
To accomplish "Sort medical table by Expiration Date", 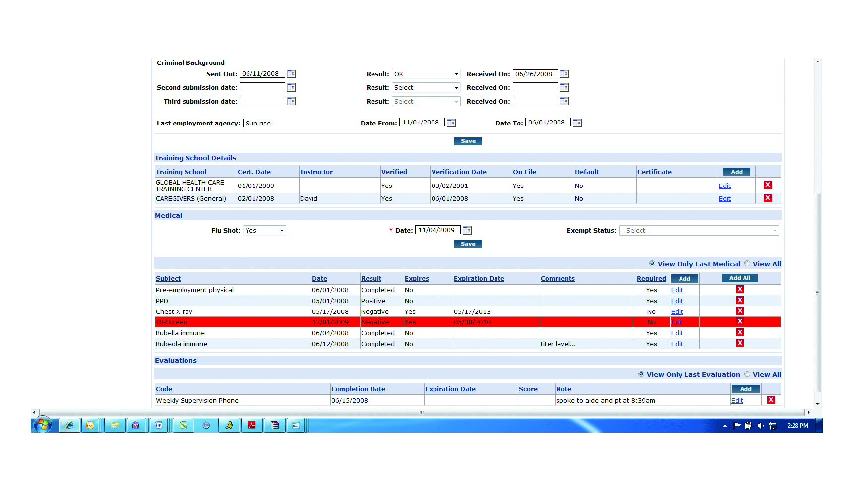I will [479, 279].
